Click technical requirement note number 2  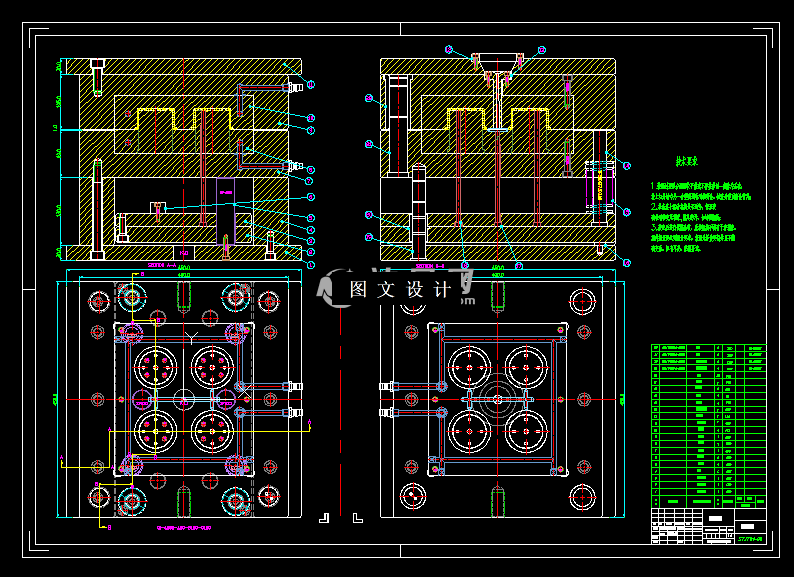pyautogui.click(x=686, y=212)
